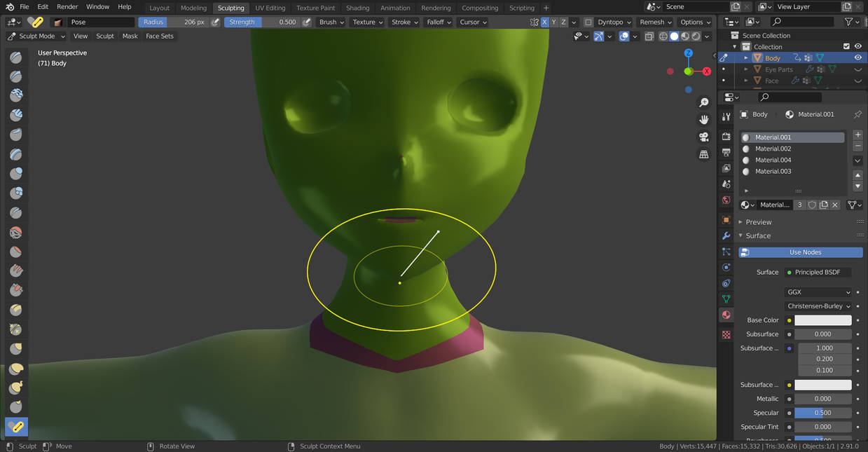Click the outliner search field

[804, 22]
